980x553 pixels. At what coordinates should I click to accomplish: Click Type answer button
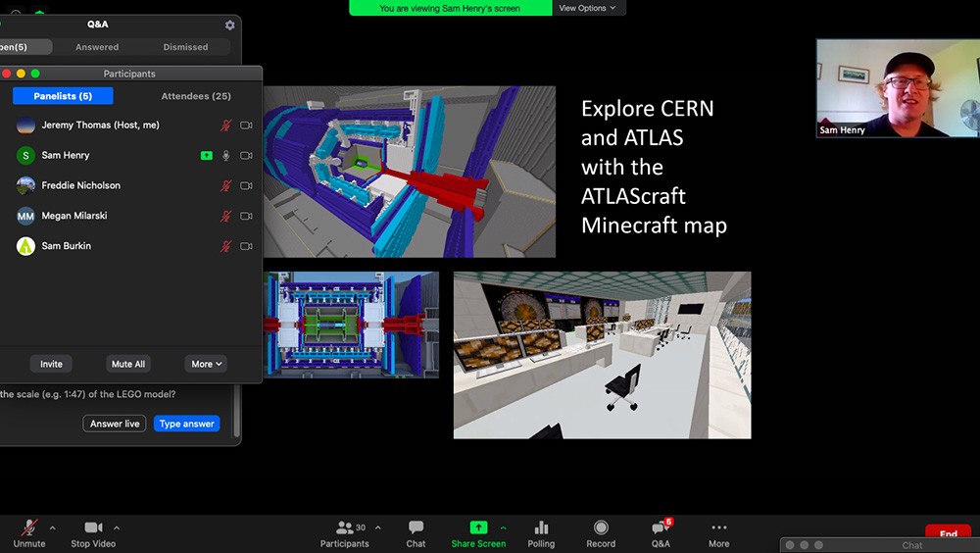click(186, 424)
